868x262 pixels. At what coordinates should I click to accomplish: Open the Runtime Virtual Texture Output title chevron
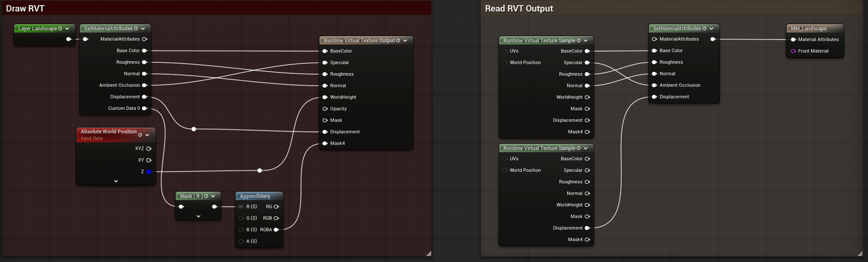pos(405,41)
